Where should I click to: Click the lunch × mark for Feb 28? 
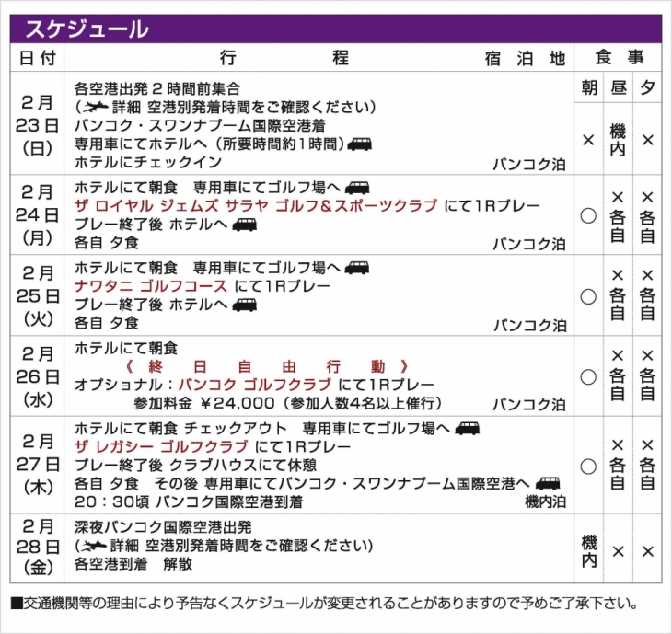click(618, 551)
